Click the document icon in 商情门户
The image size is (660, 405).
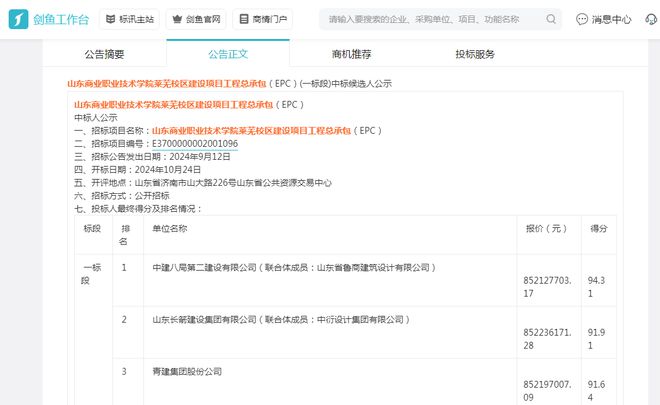pyautogui.click(x=244, y=19)
